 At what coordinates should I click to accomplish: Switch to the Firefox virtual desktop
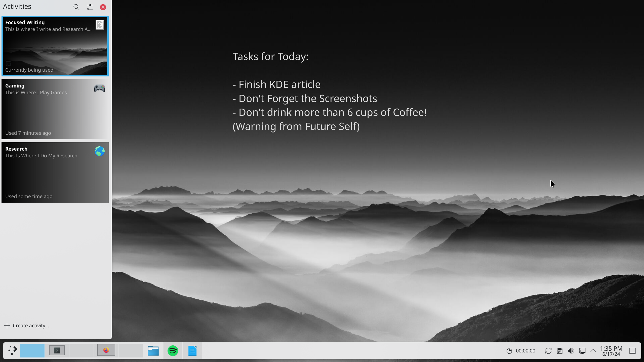[106, 350]
